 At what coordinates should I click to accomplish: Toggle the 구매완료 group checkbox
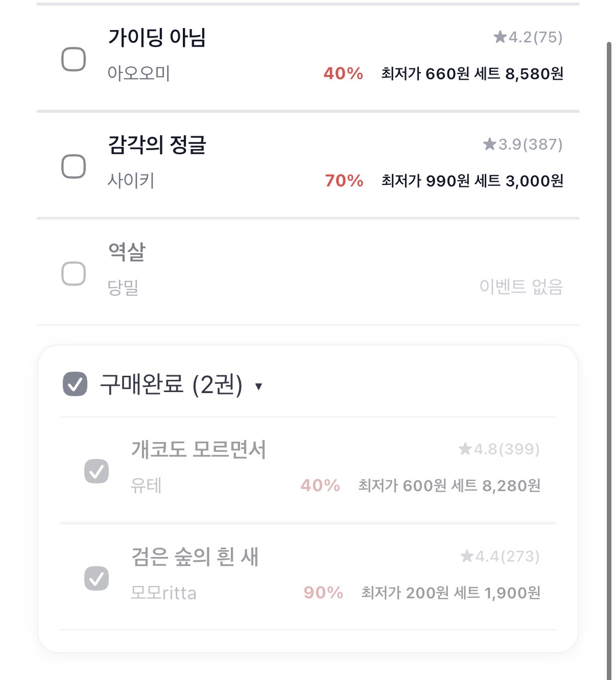pyautogui.click(x=75, y=384)
